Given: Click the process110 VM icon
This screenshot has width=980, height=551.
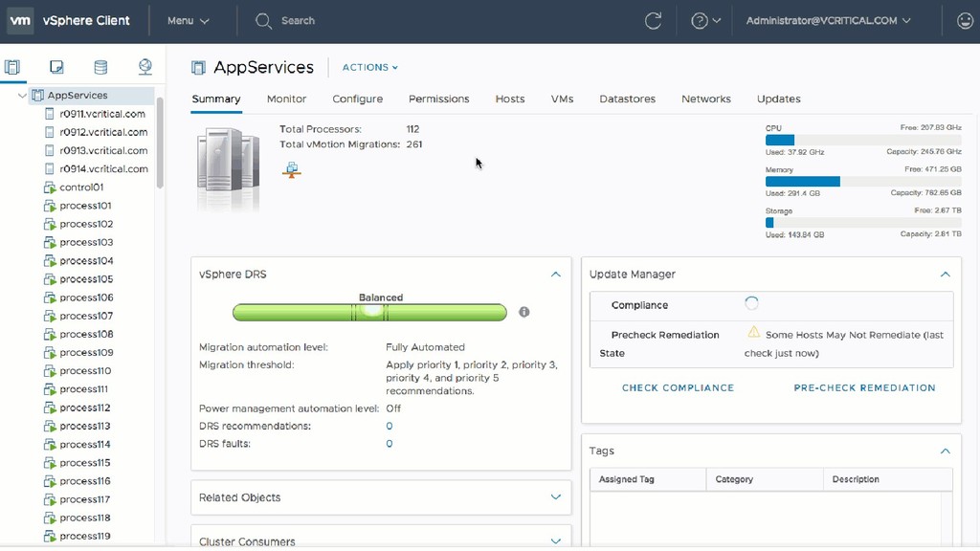Looking at the screenshot, I should point(50,370).
